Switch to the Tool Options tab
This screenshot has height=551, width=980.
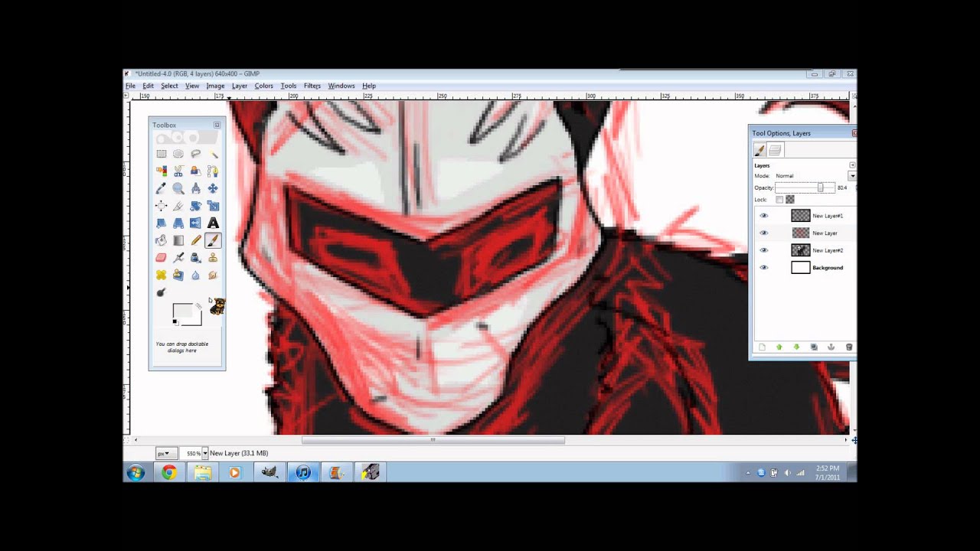tap(759, 150)
